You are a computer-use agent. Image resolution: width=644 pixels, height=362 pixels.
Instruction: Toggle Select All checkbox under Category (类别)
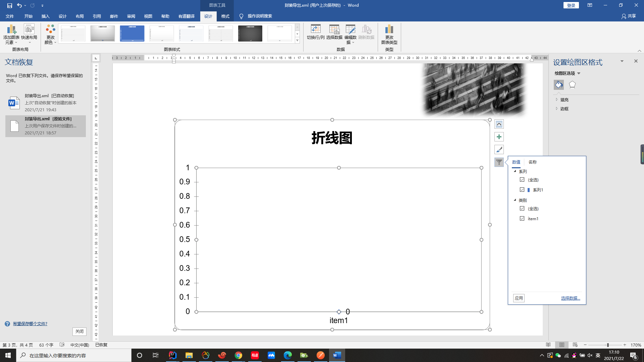(x=522, y=208)
